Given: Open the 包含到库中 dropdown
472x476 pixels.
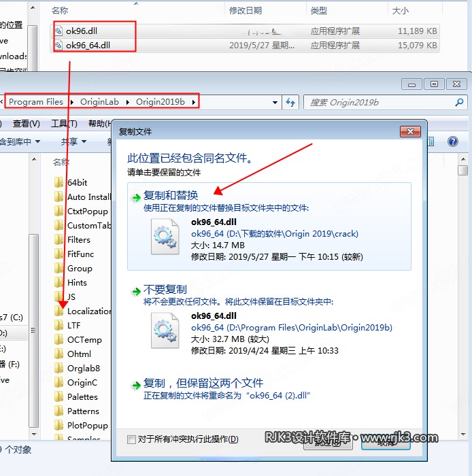Looking at the screenshot, I should 20,141.
